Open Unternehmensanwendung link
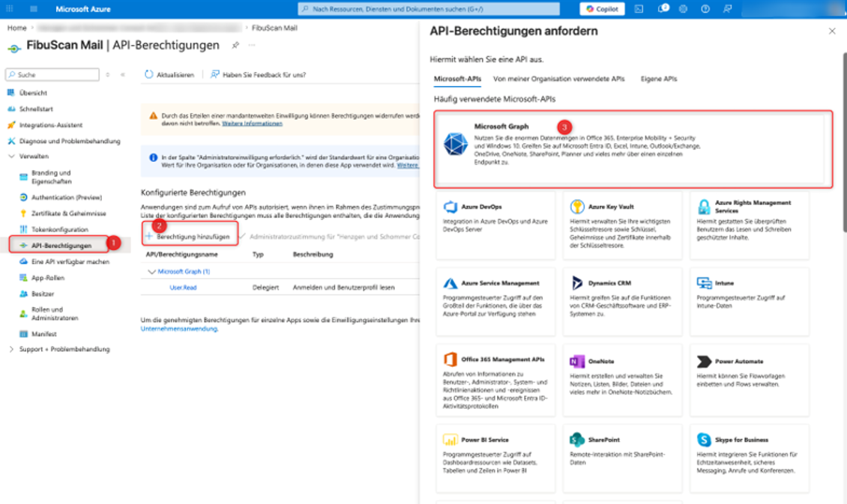 point(179,329)
